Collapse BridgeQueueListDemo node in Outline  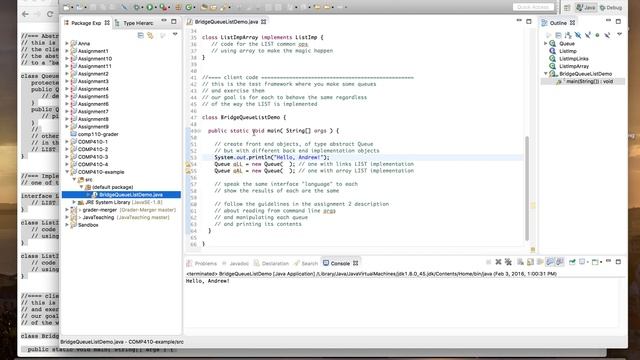click(546, 73)
